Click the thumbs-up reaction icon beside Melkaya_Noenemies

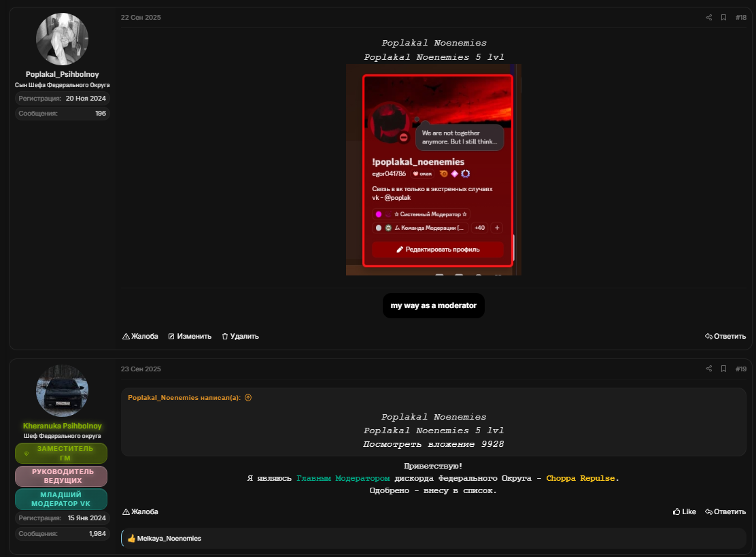[131, 538]
